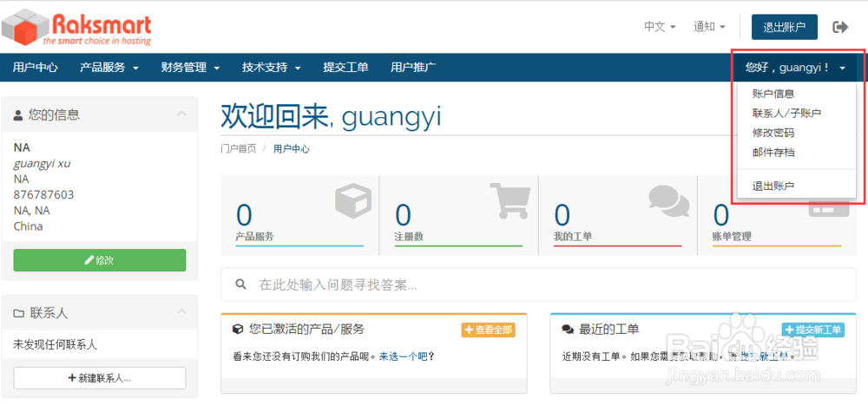
Task: Follow the 来选一个吧 link
Action: 403,356
